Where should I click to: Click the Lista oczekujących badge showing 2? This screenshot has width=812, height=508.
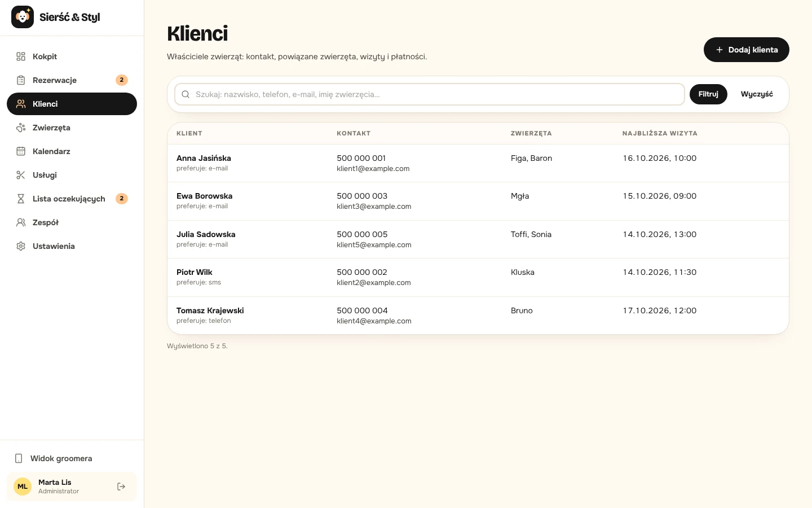point(122,199)
